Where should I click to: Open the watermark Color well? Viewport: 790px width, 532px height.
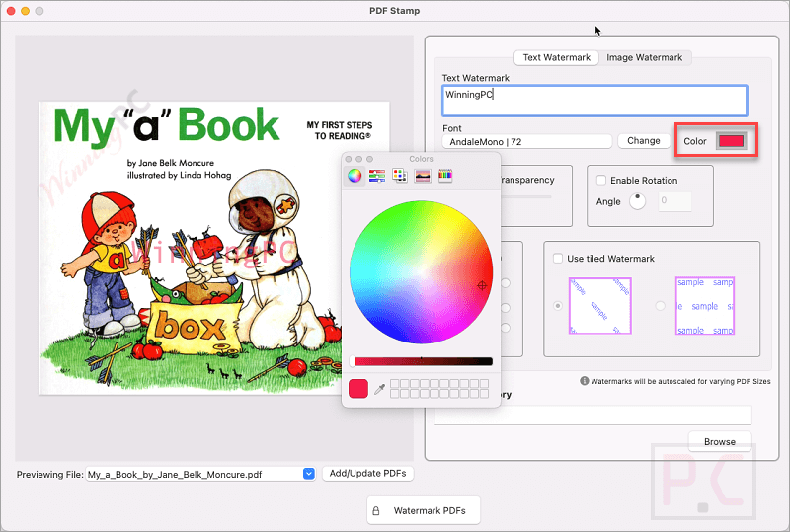pos(731,141)
